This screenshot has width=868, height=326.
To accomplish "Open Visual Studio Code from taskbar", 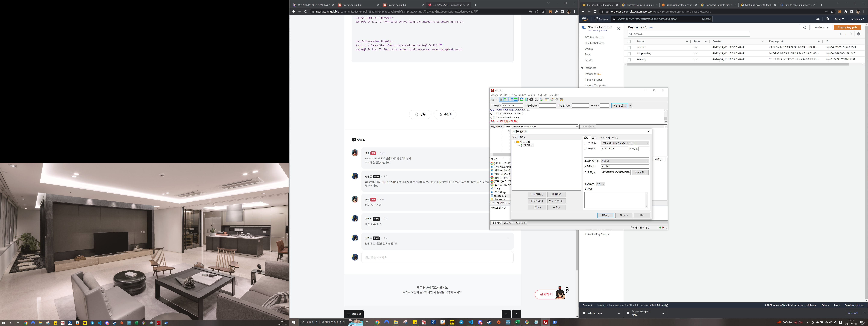I will point(471,322).
